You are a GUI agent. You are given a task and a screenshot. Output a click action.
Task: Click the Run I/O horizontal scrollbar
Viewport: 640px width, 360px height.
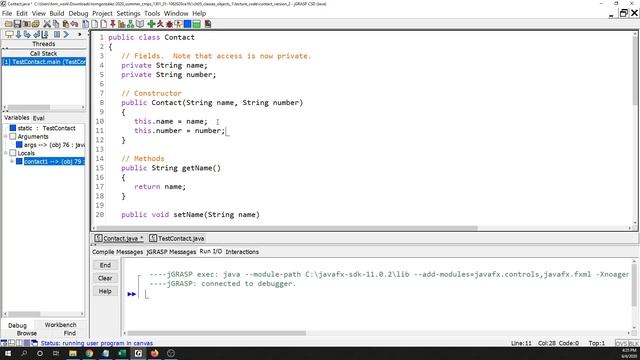pos(216,333)
